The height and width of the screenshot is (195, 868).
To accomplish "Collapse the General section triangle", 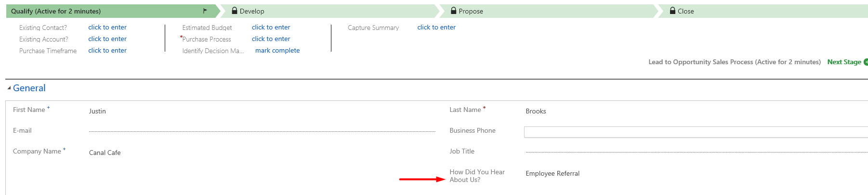I will click(x=9, y=88).
